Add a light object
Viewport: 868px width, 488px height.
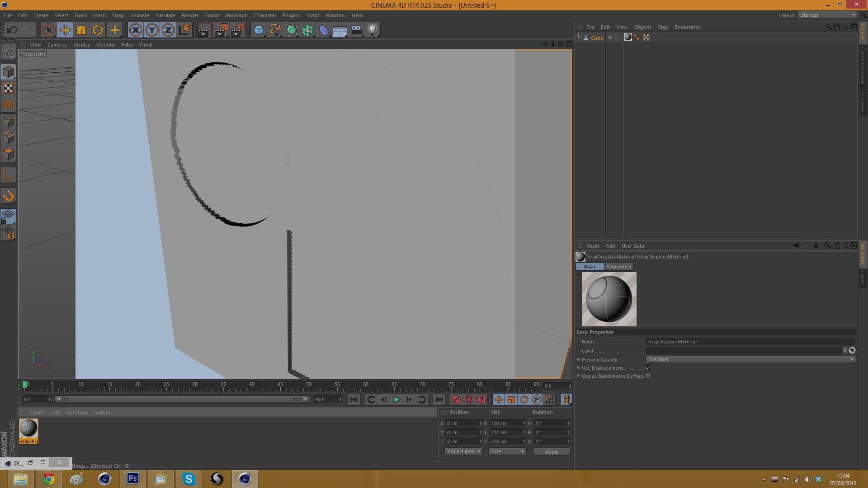(x=372, y=30)
